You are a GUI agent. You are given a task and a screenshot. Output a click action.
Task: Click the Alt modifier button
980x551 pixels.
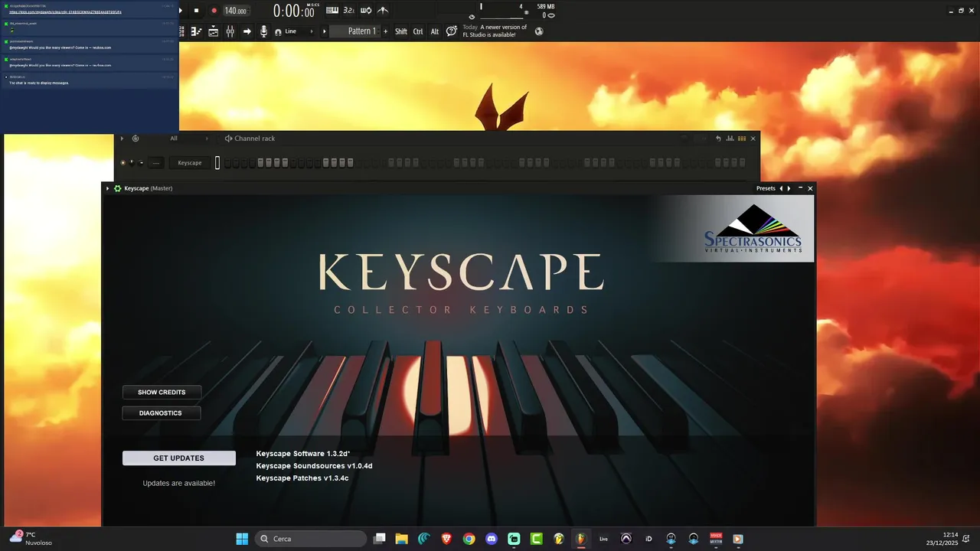pos(435,31)
